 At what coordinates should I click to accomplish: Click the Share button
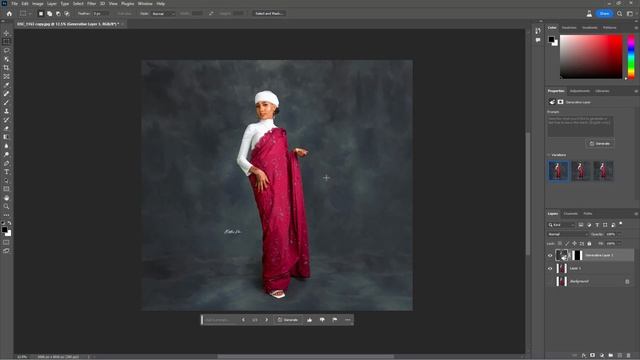tap(604, 13)
